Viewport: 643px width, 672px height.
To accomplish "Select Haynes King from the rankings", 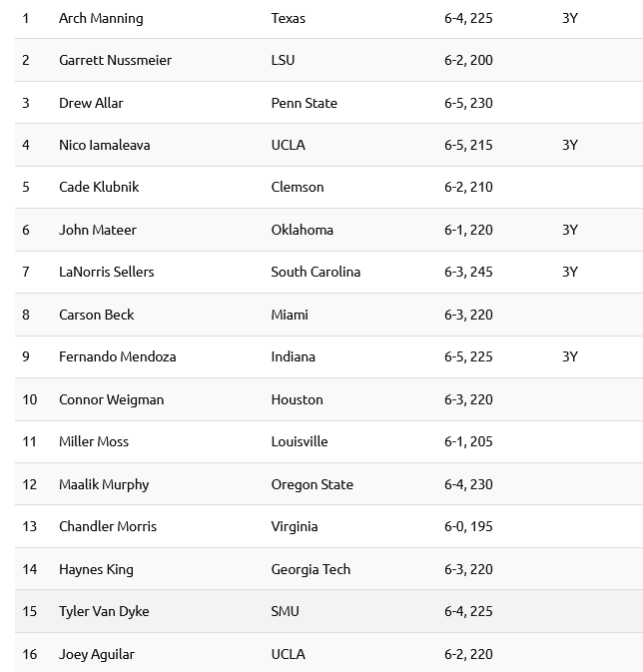I will click(96, 569).
